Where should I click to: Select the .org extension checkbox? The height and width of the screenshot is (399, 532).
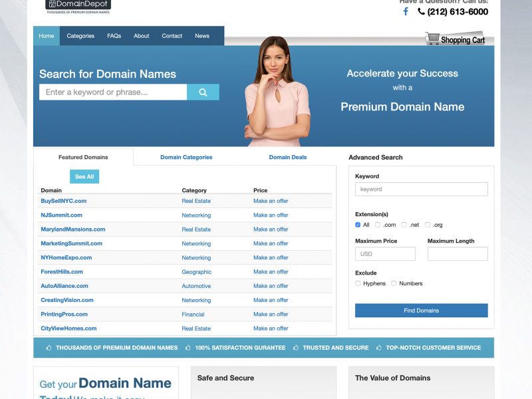(428, 225)
